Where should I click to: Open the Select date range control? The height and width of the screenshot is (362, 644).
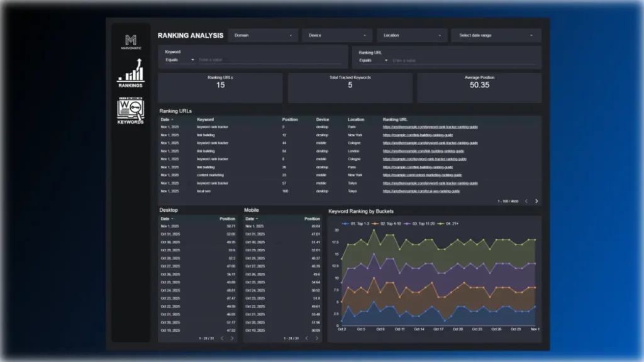pos(496,35)
